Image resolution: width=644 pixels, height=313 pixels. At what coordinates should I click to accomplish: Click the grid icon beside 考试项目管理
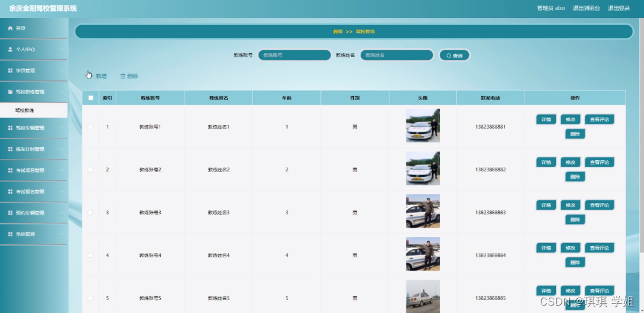[11, 171]
